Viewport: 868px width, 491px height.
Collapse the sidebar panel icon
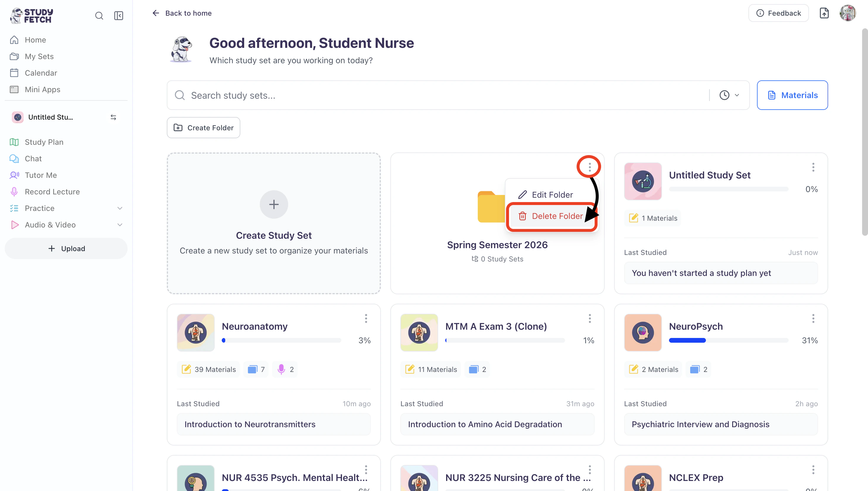119,16
